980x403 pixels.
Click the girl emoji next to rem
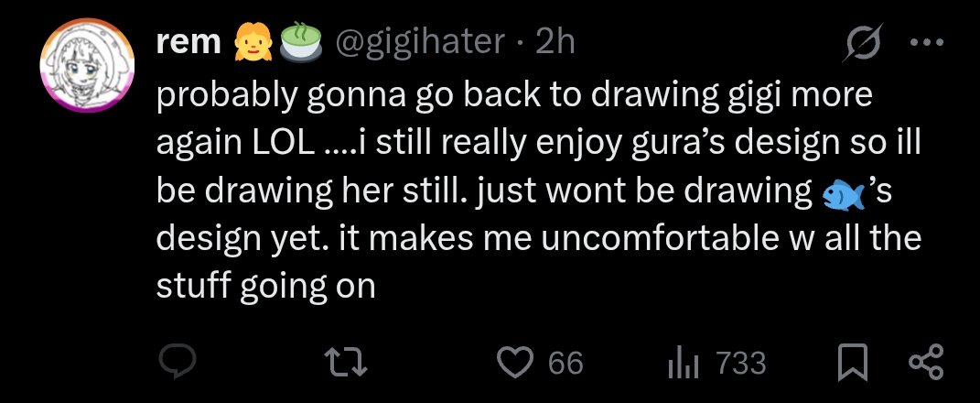[x=253, y=43]
